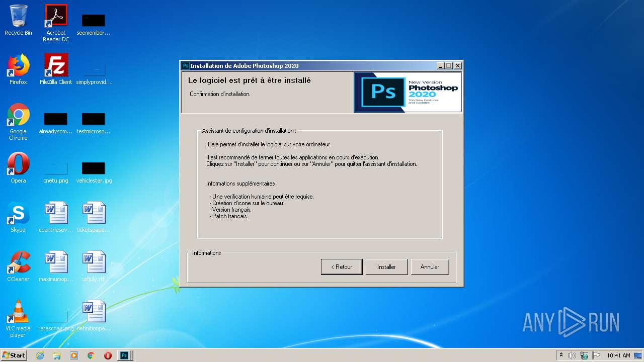Select the seemember desktop file

tap(94, 25)
